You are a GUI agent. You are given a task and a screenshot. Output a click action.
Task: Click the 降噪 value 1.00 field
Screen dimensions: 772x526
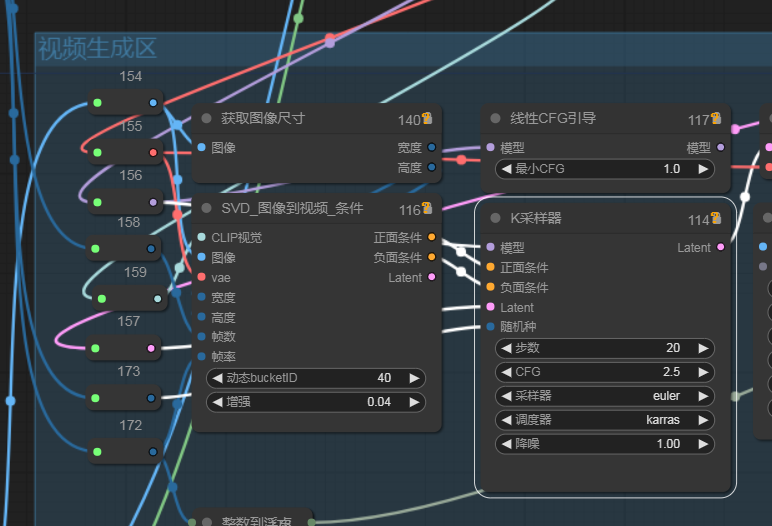point(605,444)
